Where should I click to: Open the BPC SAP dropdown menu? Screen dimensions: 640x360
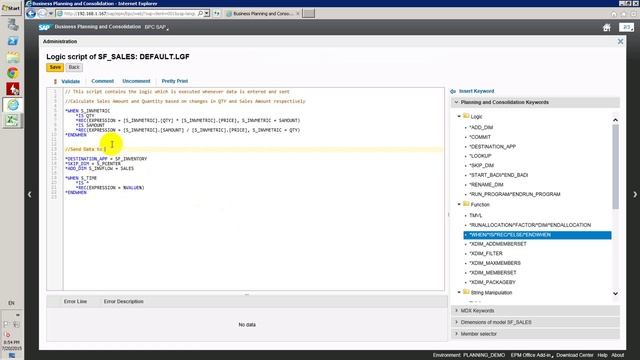coord(157,27)
